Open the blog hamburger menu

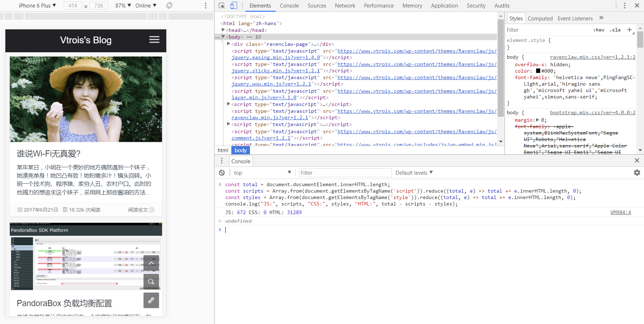pyautogui.click(x=154, y=40)
